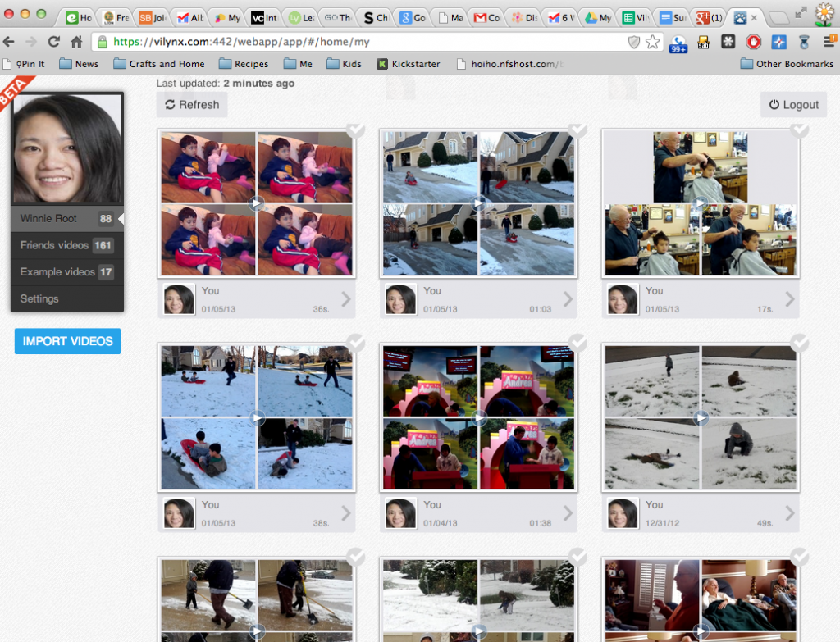Click the IMPORT VIDEOS button
The image size is (840, 642).
click(x=67, y=341)
